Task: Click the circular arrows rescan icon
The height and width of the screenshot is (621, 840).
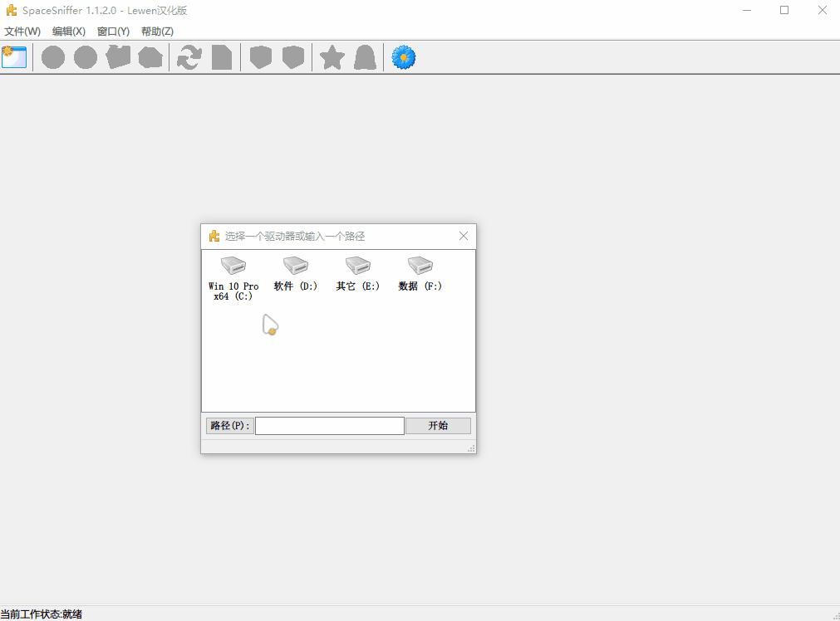Action: 189,57
